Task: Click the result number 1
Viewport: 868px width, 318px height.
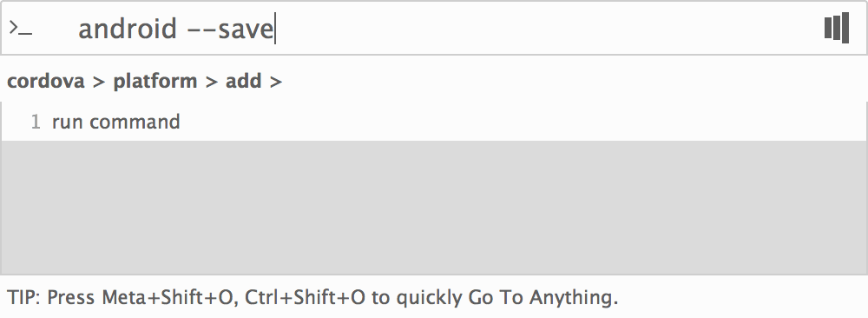Action: point(36,122)
